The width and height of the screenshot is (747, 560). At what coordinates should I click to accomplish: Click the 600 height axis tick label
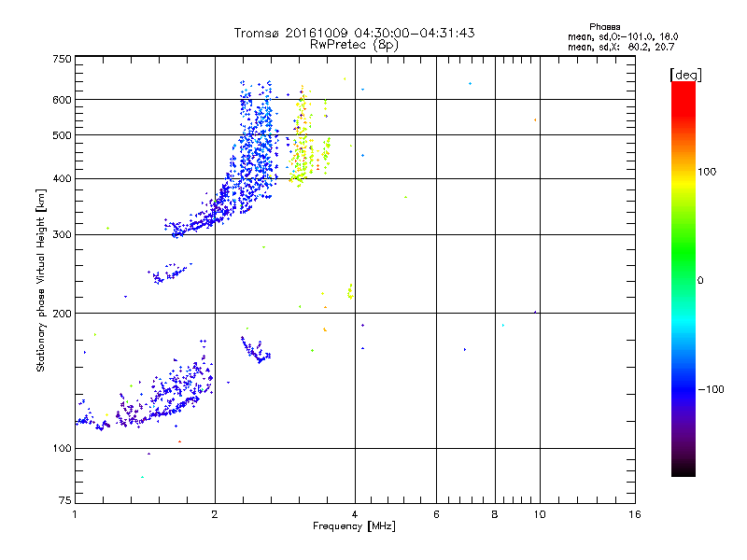[x=62, y=100]
